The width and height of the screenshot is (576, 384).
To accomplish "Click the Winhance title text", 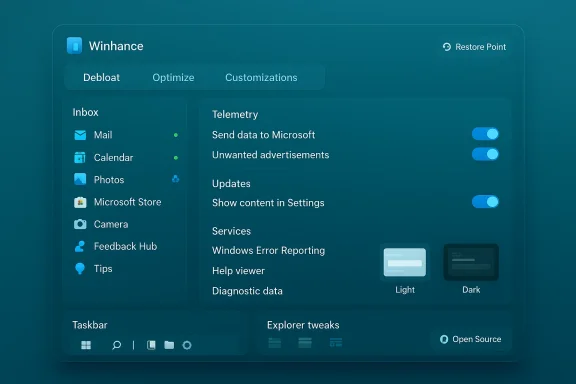I will point(116,46).
